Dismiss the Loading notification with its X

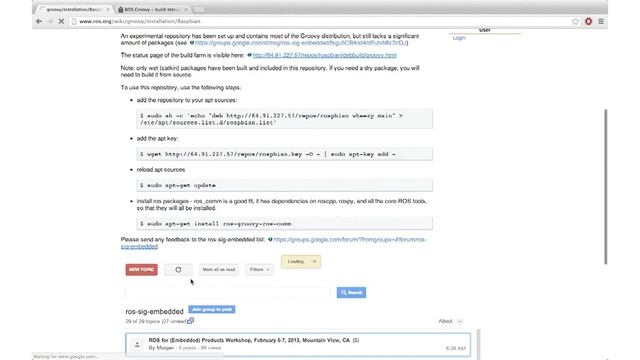(x=314, y=261)
